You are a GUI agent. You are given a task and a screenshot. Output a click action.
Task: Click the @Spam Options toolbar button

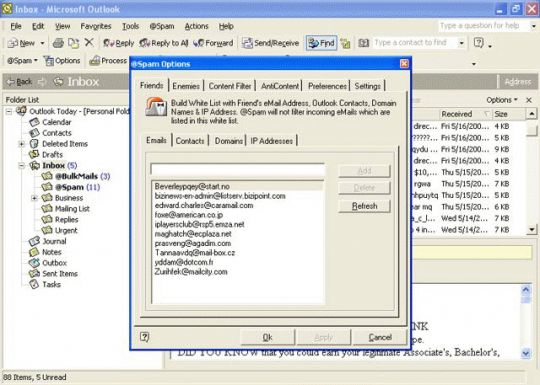tap(62, 61)
